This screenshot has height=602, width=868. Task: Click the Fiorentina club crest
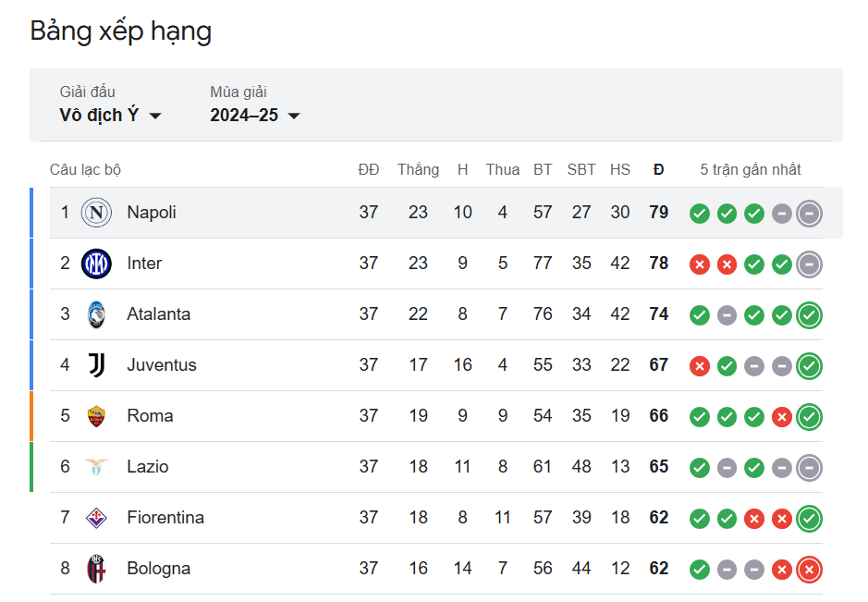click(x=96, y=519)
